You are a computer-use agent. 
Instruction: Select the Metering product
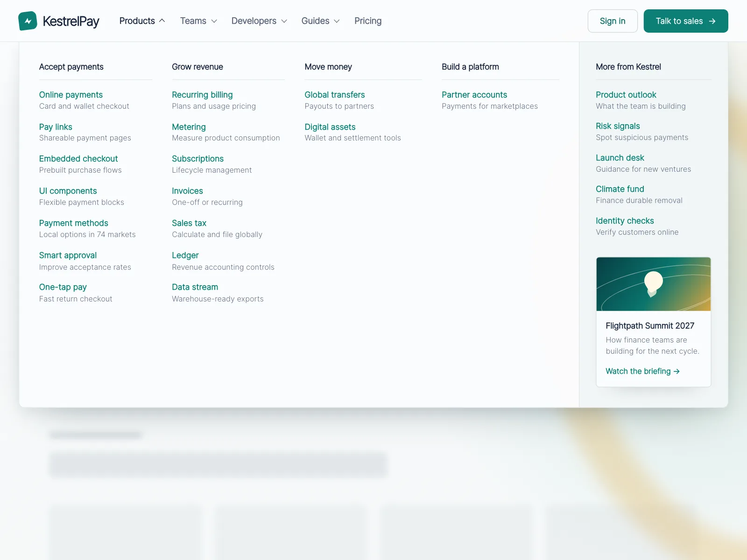pos(189,127)
